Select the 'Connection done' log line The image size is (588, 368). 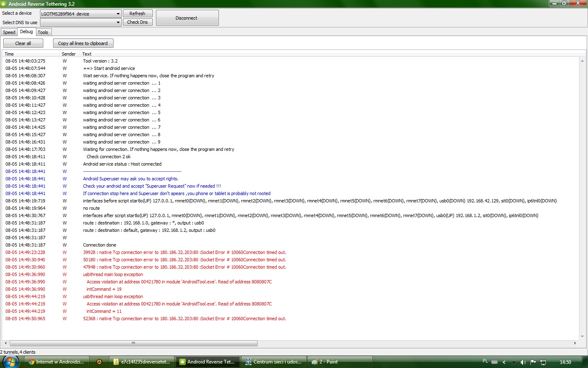[x=100, y=245]
